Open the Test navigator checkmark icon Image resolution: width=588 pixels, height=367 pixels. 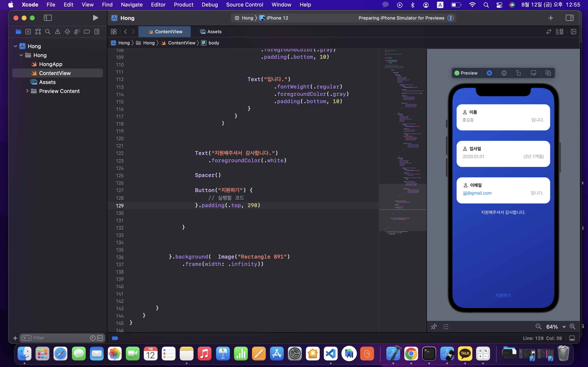[x=67, y=32]
